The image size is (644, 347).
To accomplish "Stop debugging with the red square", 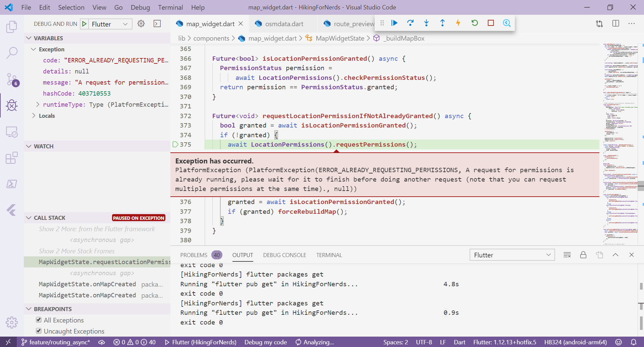I will click(x=491, y=23).
